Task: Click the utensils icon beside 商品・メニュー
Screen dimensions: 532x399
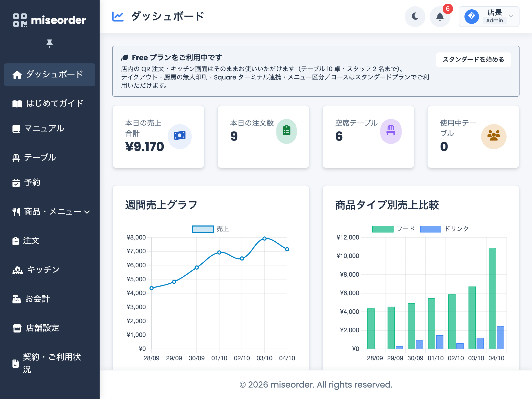Action: click(x=16, y=212)
